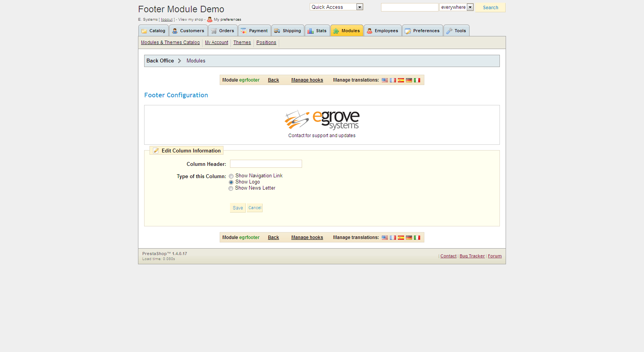This screenshot has width=644, height=352.
Task: Open the Catalog tab
Action: 153,31
